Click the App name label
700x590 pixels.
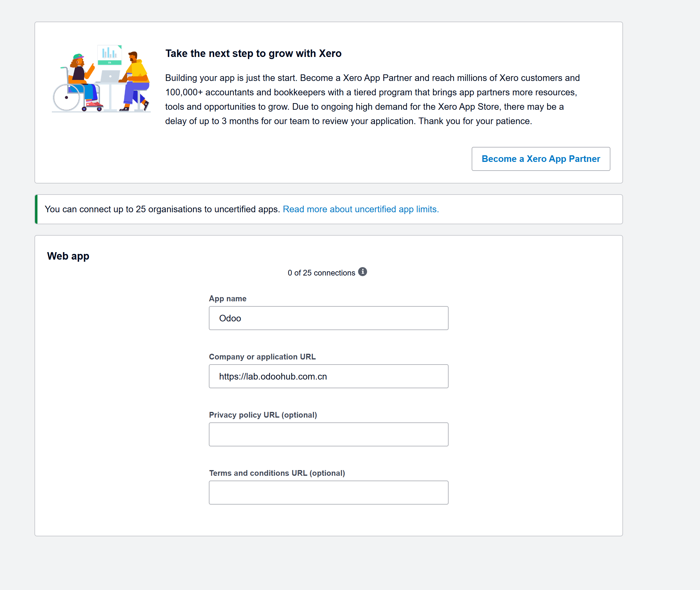tap(228, 299)
